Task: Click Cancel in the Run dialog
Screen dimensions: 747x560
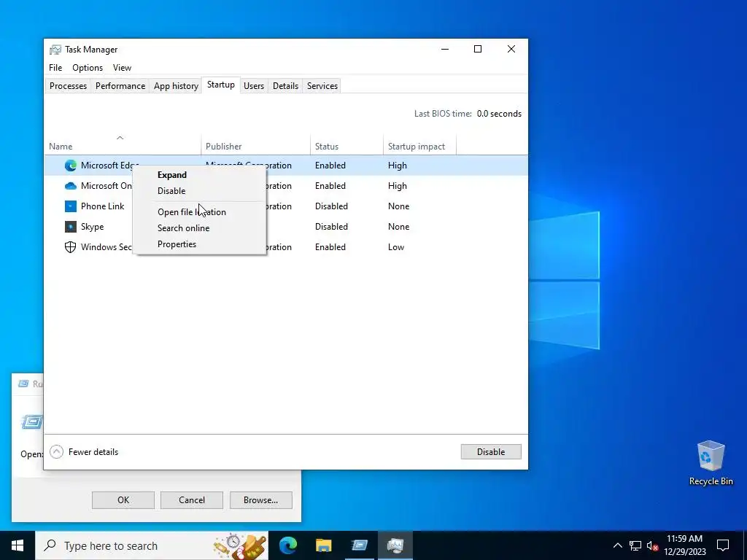Action: point(192,500)
